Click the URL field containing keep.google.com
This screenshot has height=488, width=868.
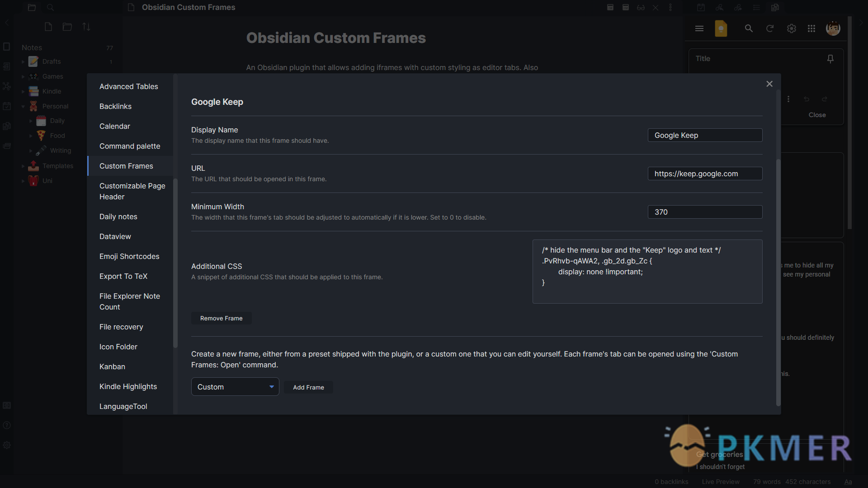pyautogui.click(x=705, y=174)
